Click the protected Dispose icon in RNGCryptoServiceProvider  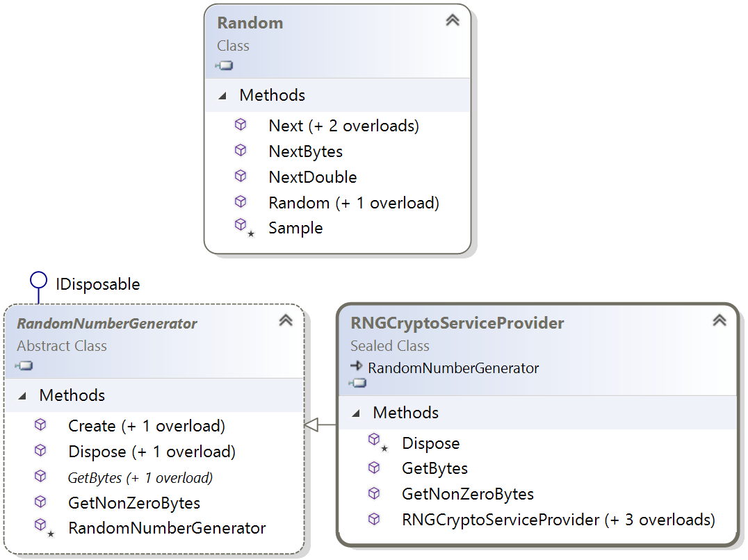(x=377, y=443)
